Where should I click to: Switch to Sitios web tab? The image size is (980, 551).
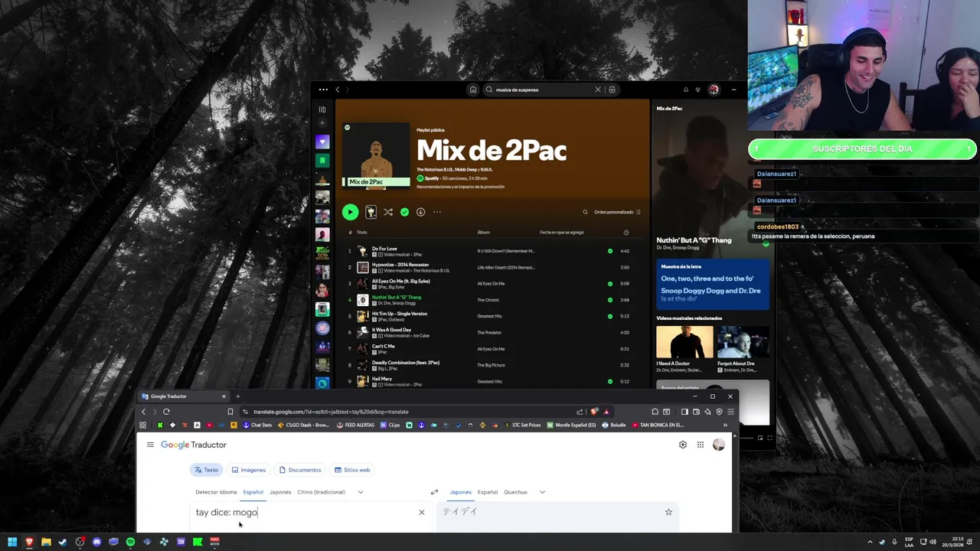point(352,470)
